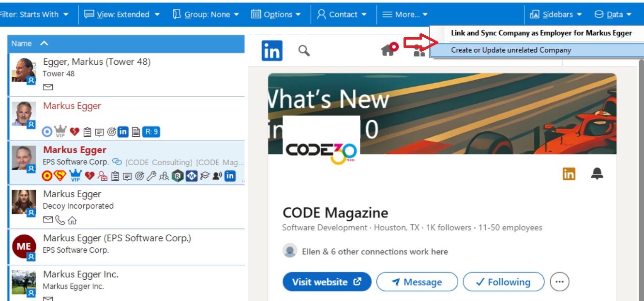The image size is (644, 301).
Task: Click the broken heart icon in EPS row
Action: pos(90,176)
